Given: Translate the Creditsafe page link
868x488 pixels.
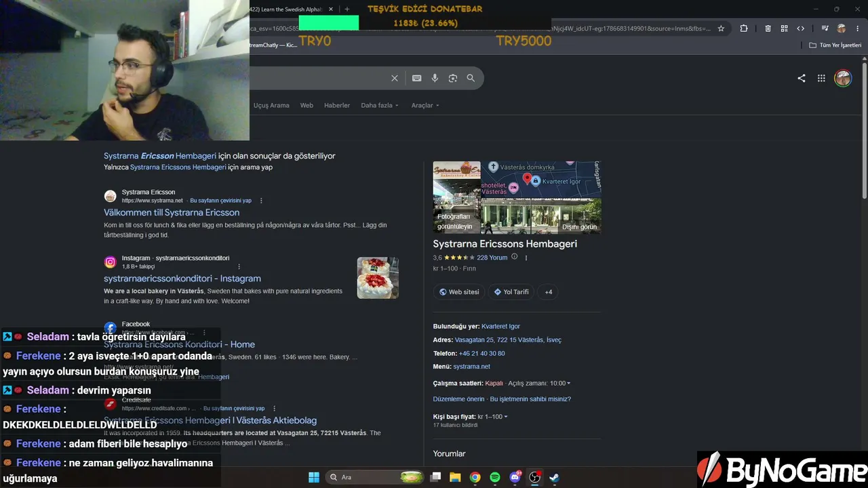Looking at the screenshot, I should tap(233, 409).
